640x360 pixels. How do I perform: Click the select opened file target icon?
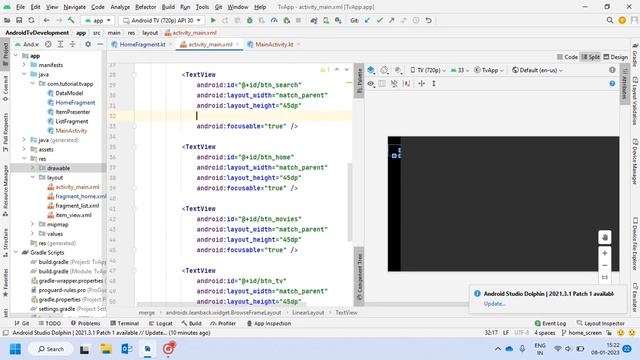click(48, 44)
